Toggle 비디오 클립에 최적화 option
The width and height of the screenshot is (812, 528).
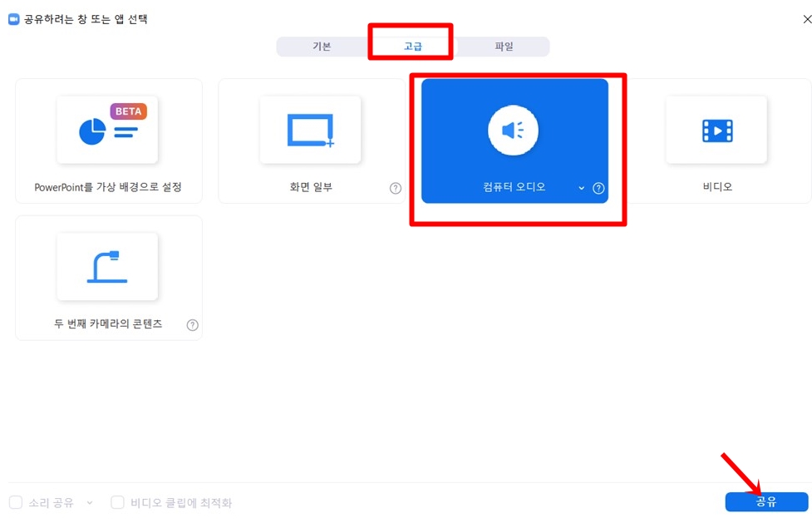[117, 502]
